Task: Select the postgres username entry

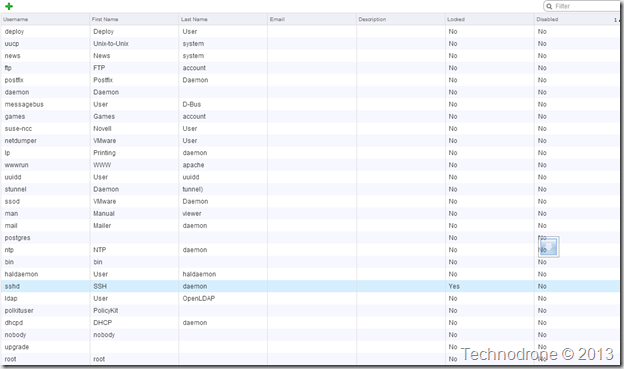Action: (18, 238)
